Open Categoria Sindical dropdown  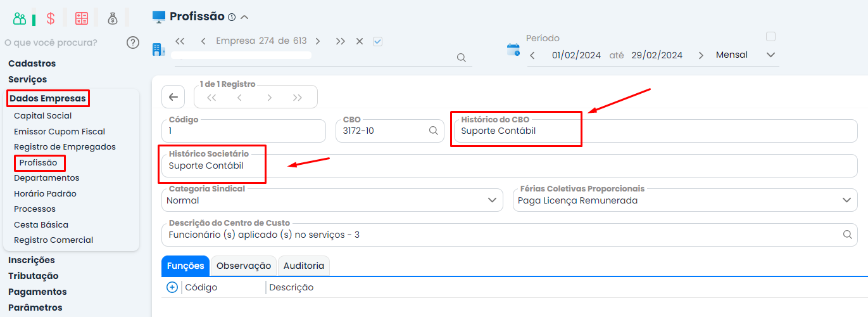point(332,200)
